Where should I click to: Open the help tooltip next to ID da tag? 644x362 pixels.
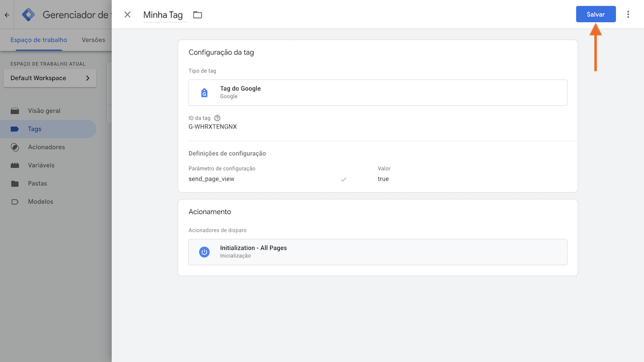(216, 118)
